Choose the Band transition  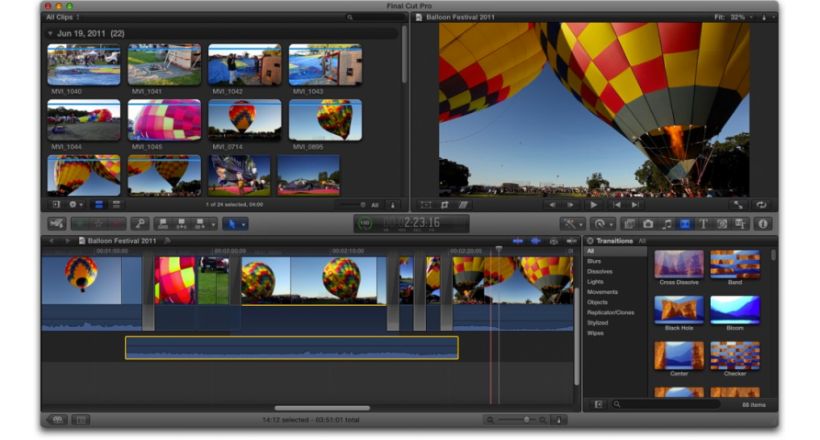(x=735, y=264)
